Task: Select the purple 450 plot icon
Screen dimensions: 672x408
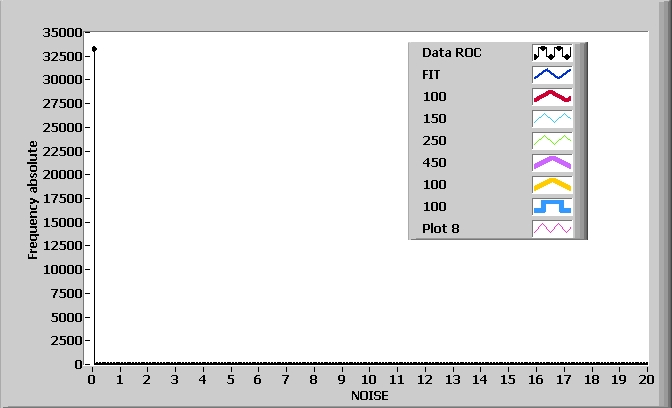Action: (x=552, y=162)
